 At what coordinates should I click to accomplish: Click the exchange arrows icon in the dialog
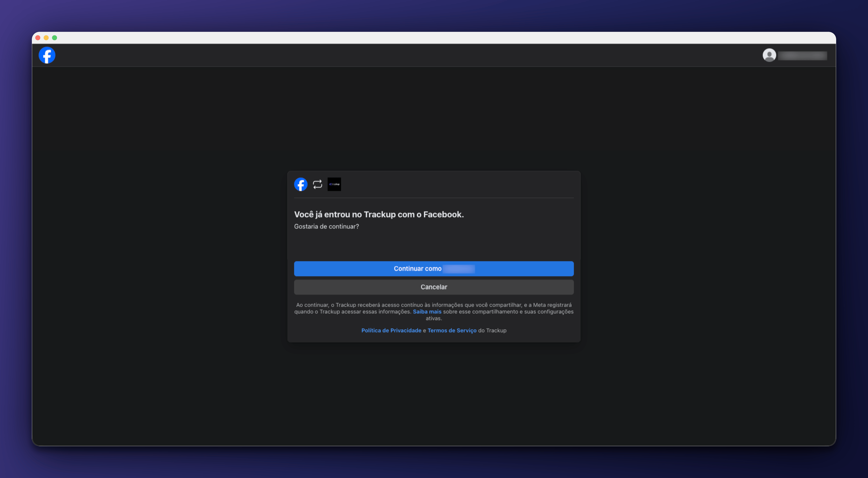(317, 185)
